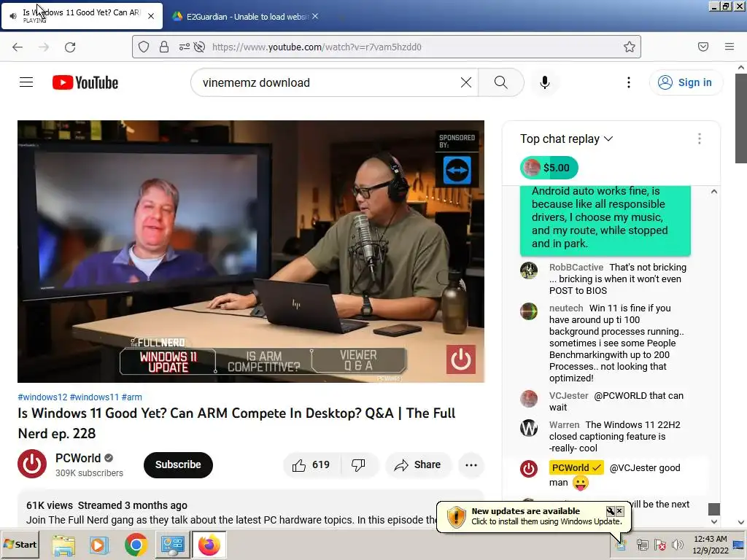Viewport: 747px width, 560px height.
Task: Open the system tray volume speaker icon
Action: (677, 544)
